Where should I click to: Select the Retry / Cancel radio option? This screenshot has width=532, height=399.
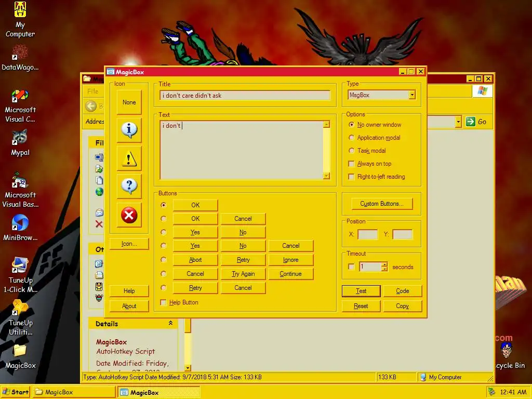tap(164, 288)
